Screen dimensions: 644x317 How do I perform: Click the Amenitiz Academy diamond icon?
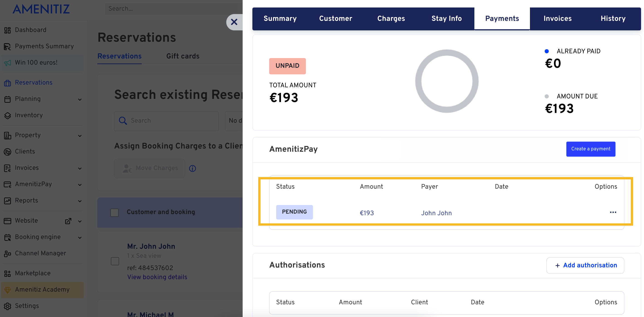point(7,290)
